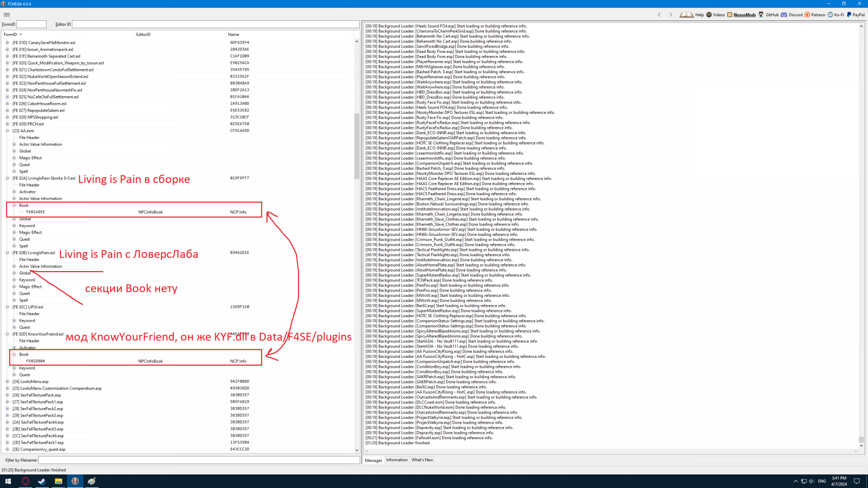Navigate back with left arrow
868x488 pixels.
point(659,14)
